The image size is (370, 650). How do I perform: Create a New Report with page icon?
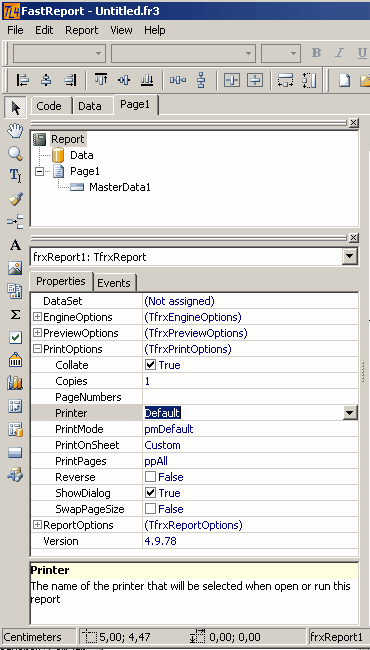pos(344,80)
